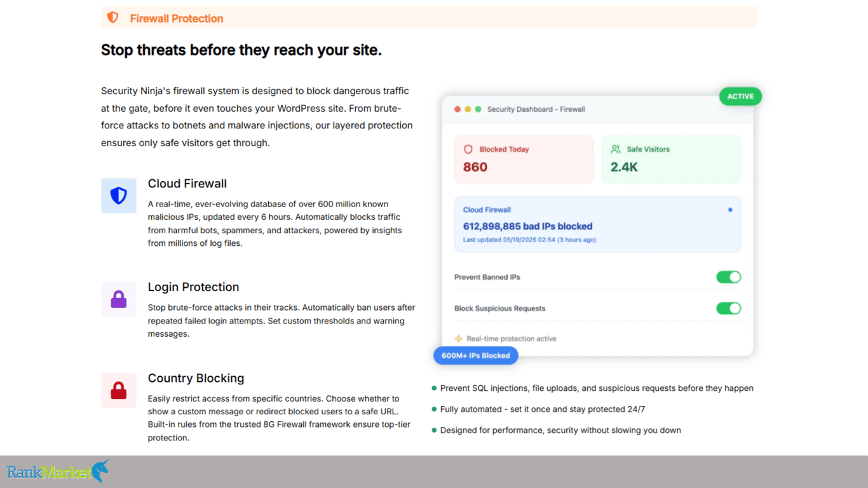Disable the Prevent Banned IPs toggle
This screenshot has height=488, width=868.
pos(729,277)
